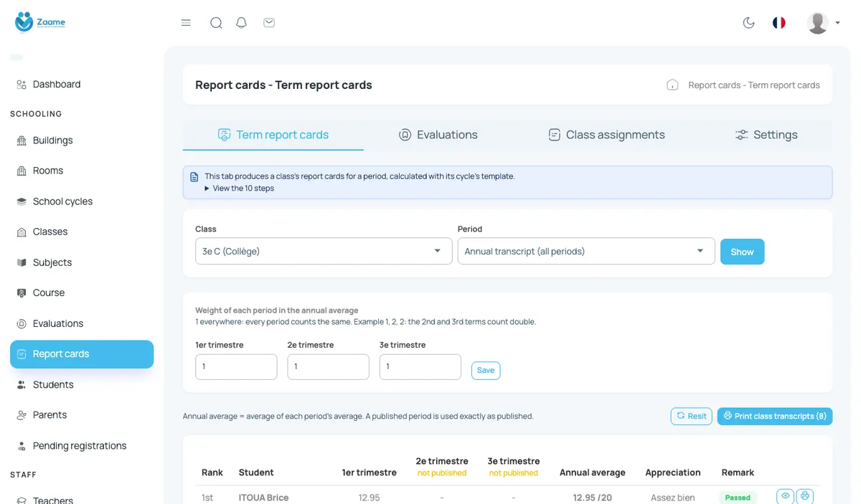Switch to the Evaluations tab
Screen dimensions: 861x504
[438, 135]
